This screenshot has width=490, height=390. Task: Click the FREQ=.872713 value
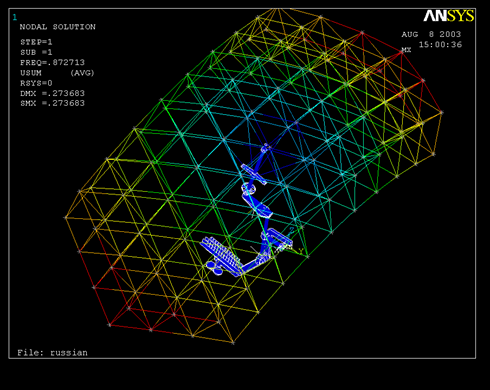click(52, 62)
